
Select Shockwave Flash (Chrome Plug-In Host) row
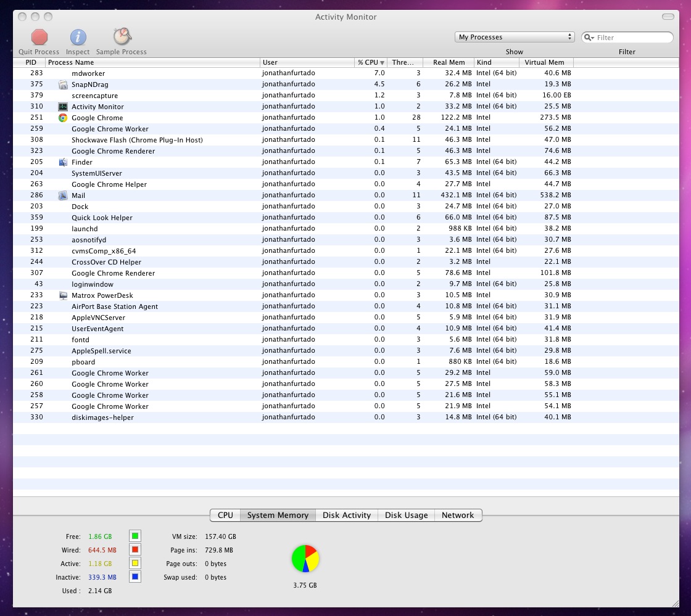[346, 140]
